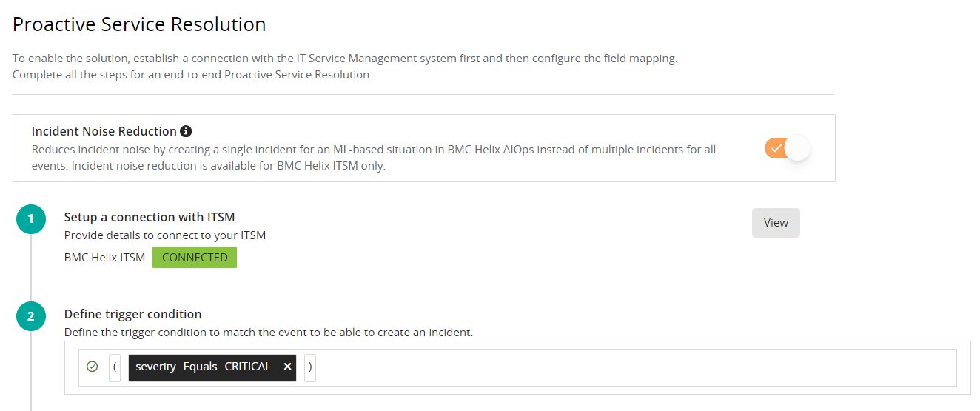Click the BMC Helix ITSM label
Viewport: 980px width, 411px height.
[x=104, y=258]
